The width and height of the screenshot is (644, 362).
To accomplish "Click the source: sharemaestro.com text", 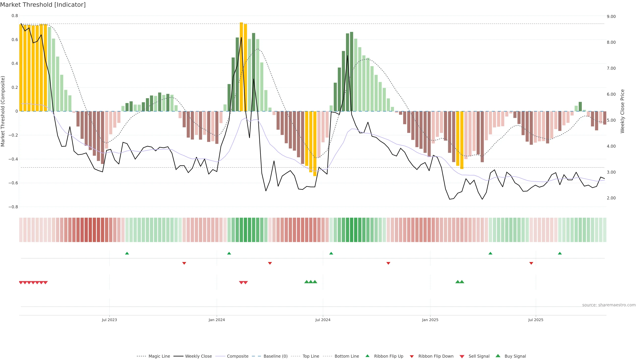I will pyautogui.click(x=609, y=305).
